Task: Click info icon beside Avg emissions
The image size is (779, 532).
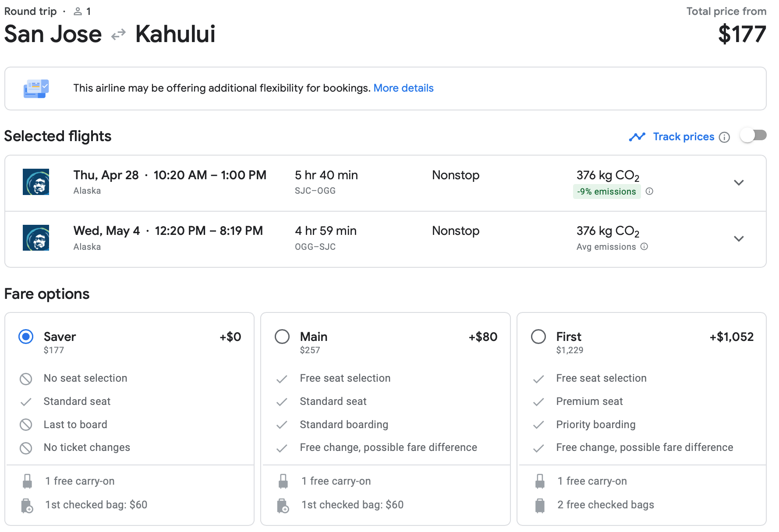Action: pos(644,246)
